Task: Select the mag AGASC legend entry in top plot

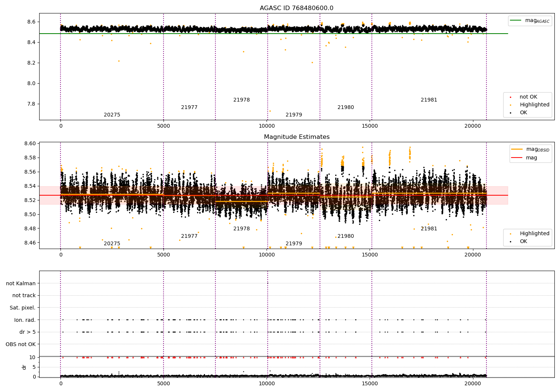Action: (530, 21)
